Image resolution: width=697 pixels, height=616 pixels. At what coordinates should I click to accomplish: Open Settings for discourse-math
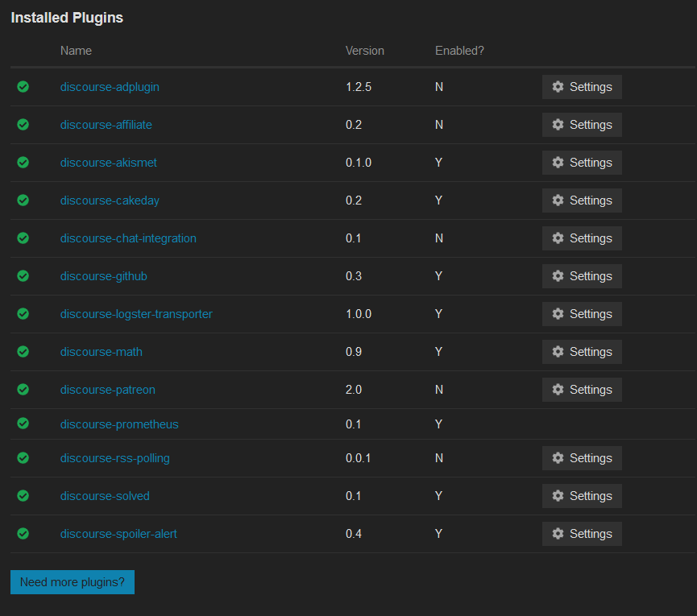click(x=582, y=351)
